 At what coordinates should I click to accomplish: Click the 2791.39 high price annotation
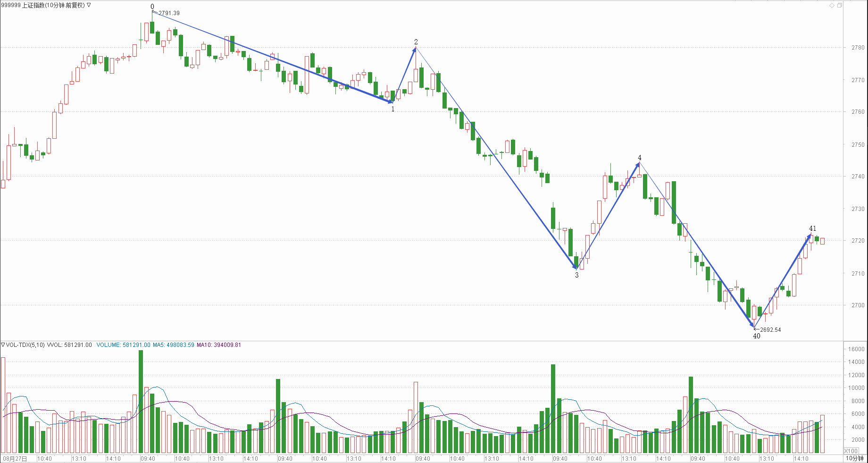[169, 13]
